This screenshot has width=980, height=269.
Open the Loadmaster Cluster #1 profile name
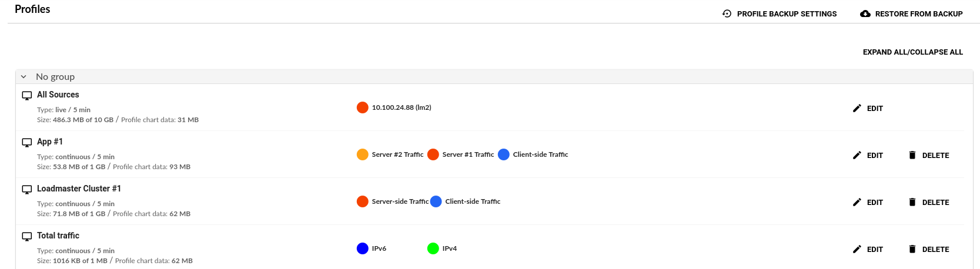click(79, 189)
